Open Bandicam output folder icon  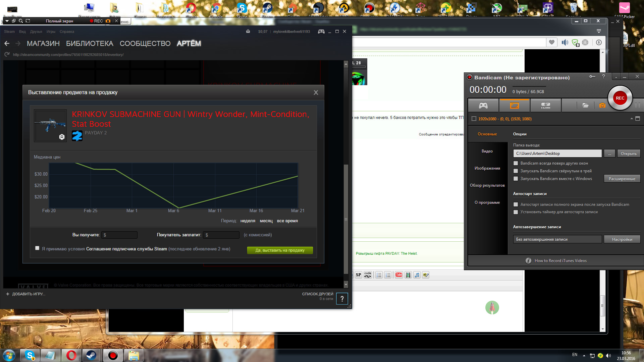(x=585, y=106)
